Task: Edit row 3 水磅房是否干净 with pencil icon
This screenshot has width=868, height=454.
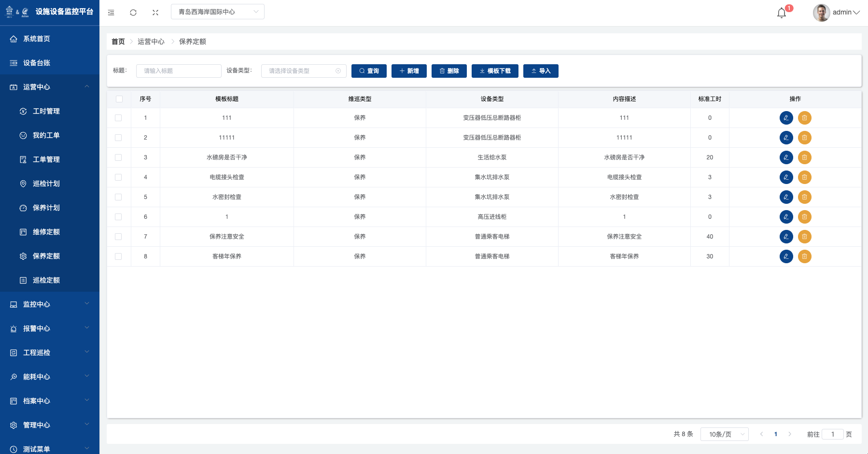Action: [786, 157]
